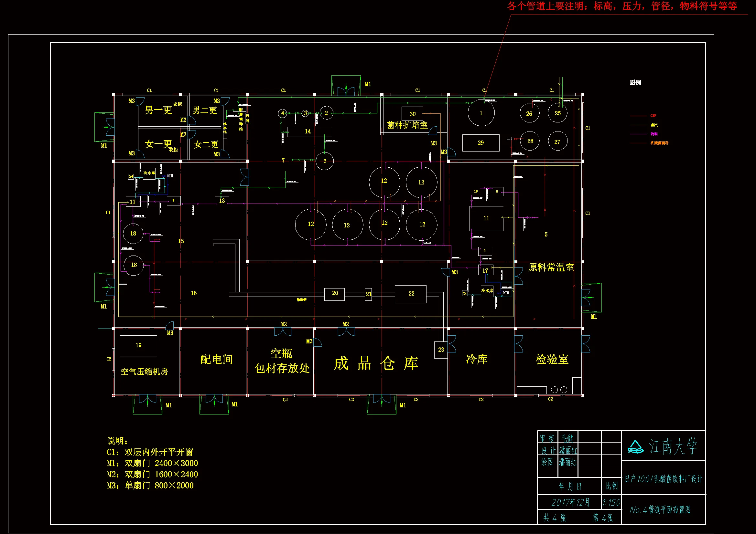Select the red pipeline annotation note at top
This screenshot has height=534, width=756.
click(x=622, y=6)
